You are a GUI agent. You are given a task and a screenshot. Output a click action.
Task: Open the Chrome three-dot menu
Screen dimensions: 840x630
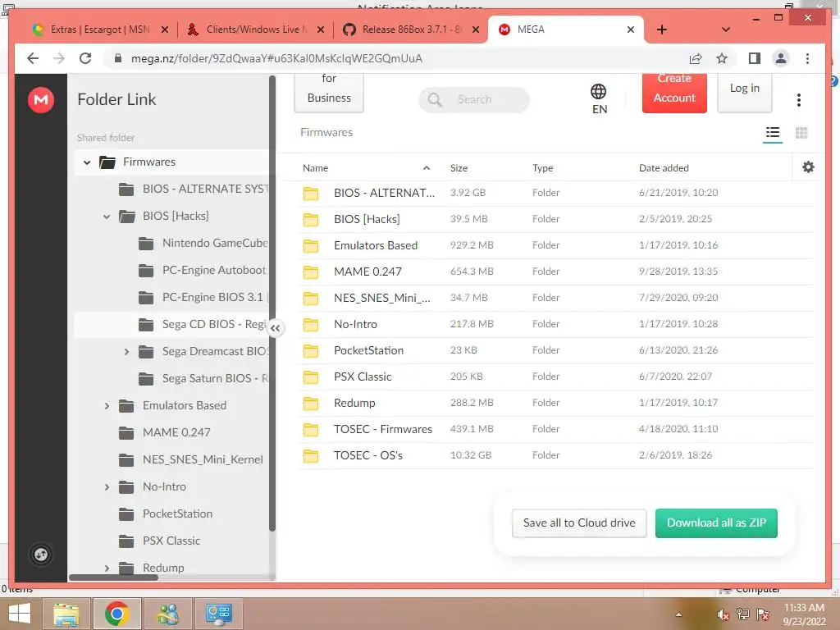(x=807, y=58)
